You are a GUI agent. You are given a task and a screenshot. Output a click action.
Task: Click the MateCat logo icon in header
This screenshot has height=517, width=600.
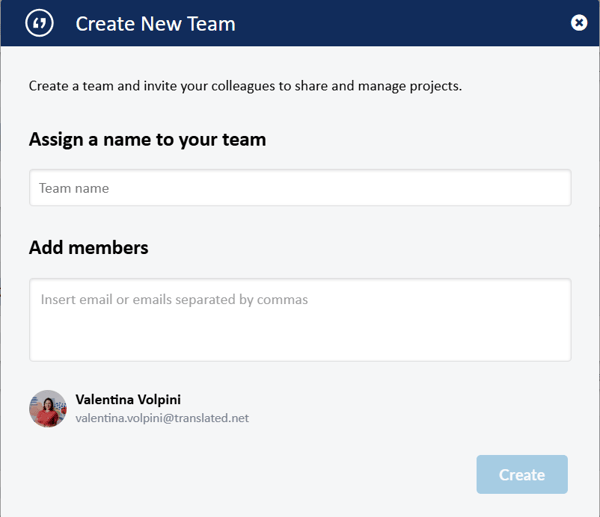[39, 23]
